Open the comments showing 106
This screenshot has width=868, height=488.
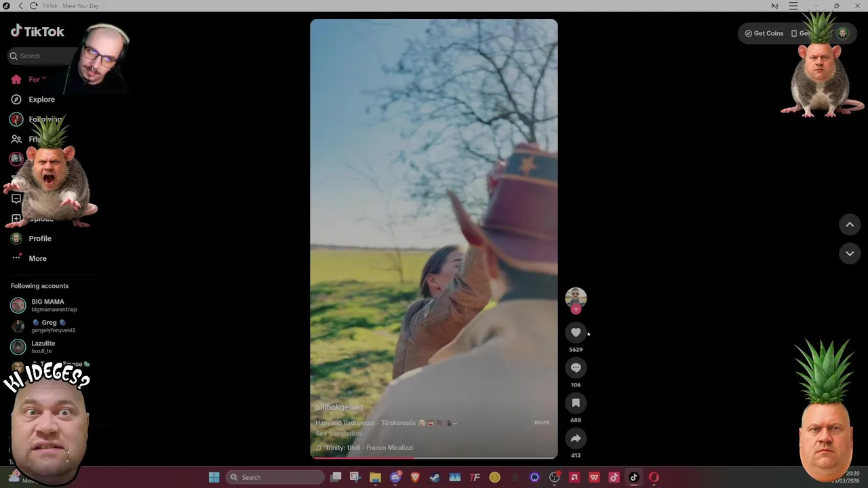pos(576,367)
